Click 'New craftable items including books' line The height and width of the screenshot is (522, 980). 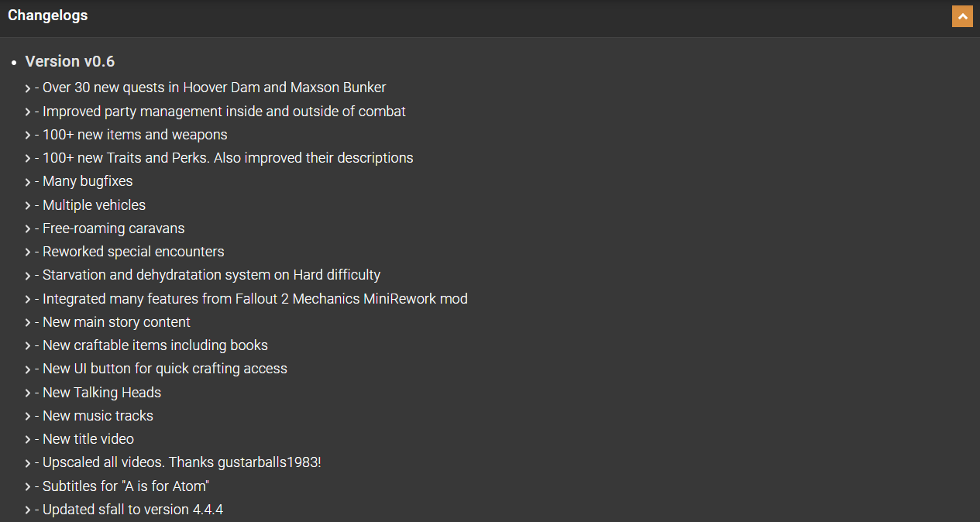pyautogui.click(x=155, y=345)
